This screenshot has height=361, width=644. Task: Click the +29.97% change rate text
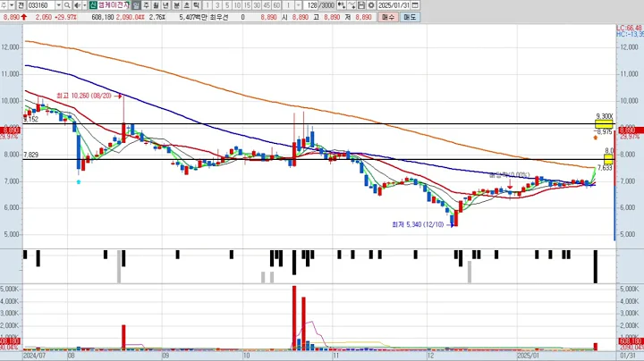pos(65,17)
